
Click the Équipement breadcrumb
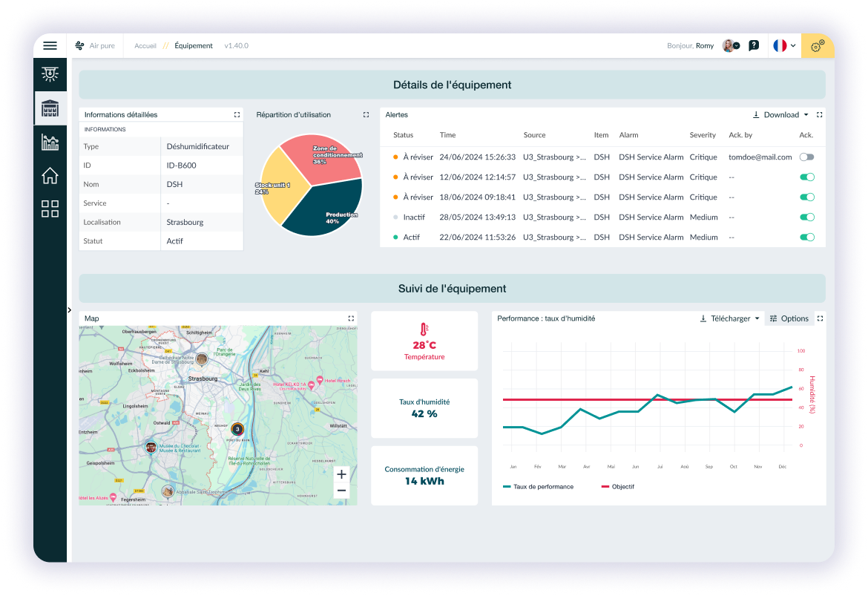(x=194, y=46)
